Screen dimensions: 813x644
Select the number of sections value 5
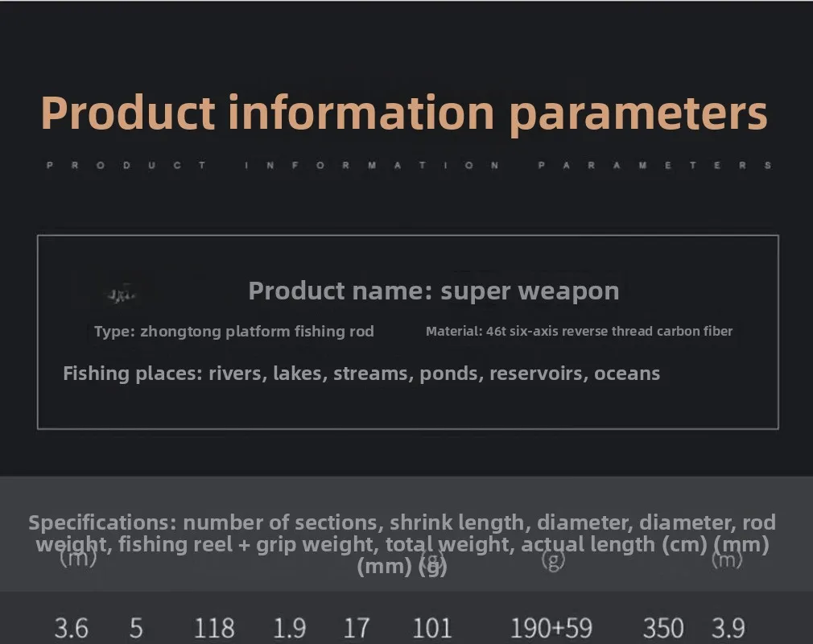click(136, 628)
